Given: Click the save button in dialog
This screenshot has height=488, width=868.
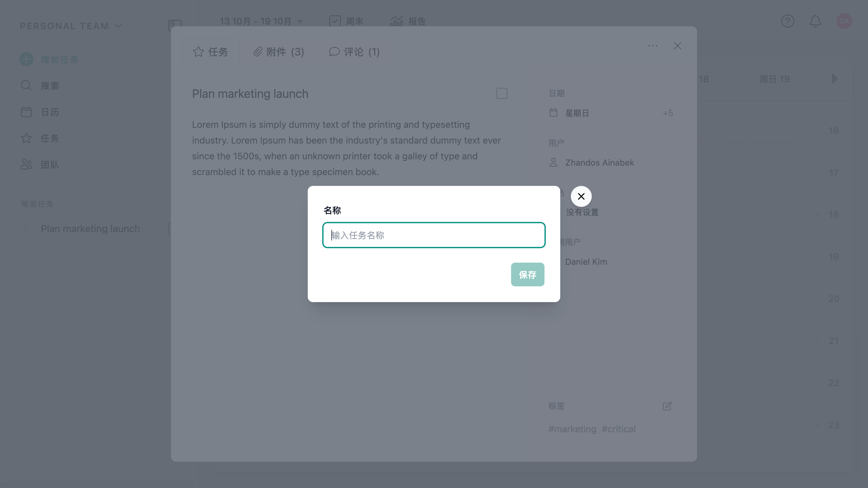Looking at the screenshot, I should (527, 274).
